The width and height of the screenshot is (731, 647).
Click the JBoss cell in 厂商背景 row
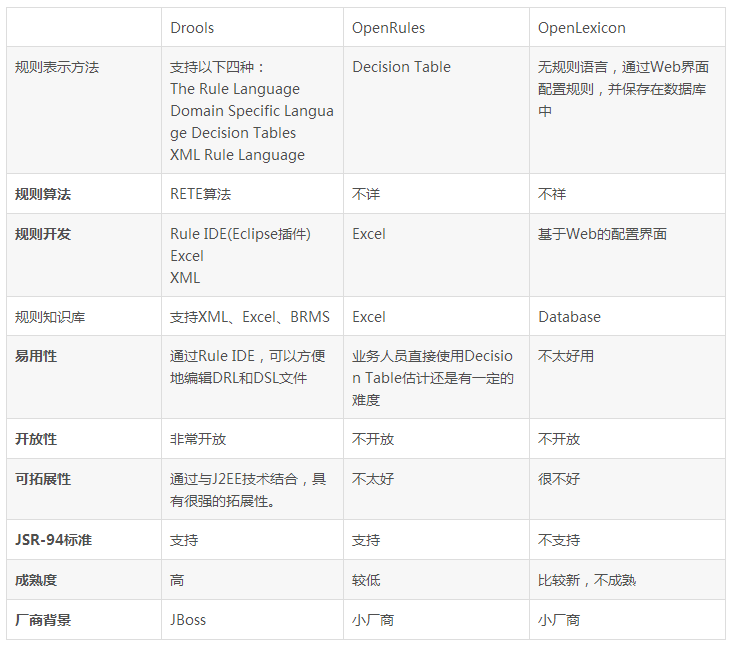(188, 620)
